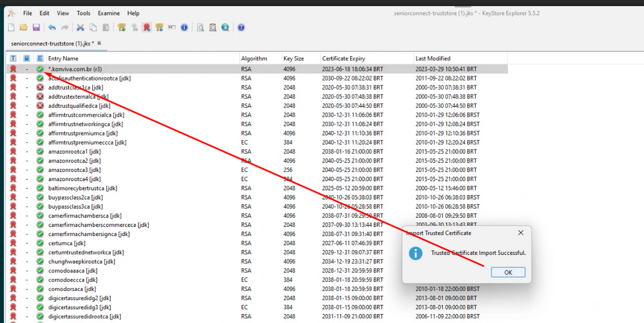
Task: Sort by the expiry status E column icon
Action: pyautogui.click(x=40, y=58)
